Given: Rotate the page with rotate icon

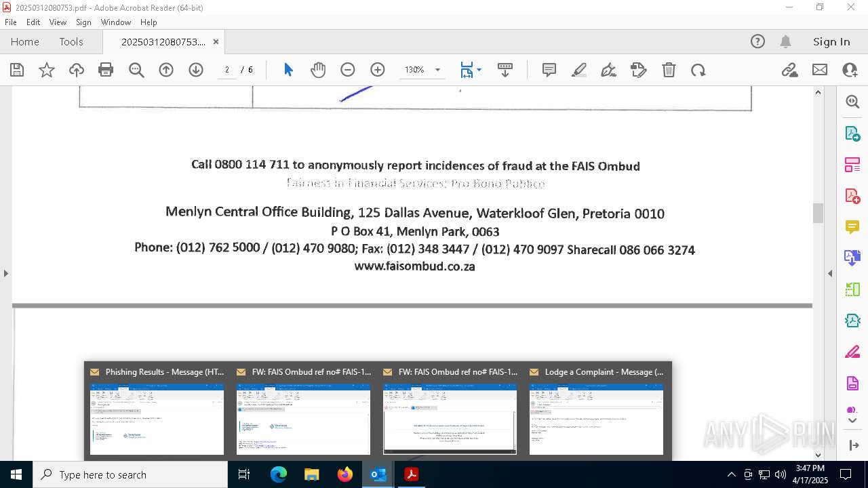Looking at the screenshot, I should [698, 70].
